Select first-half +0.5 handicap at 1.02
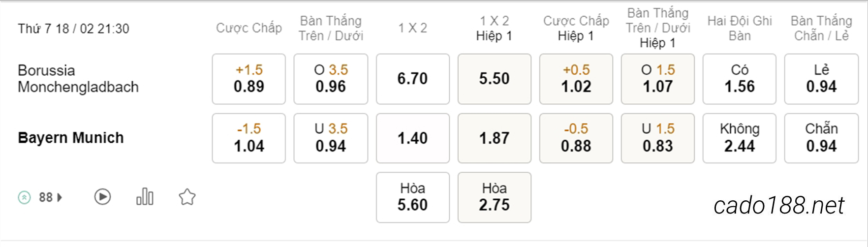Viewport: 868px width, 247px height. (576, 79)
